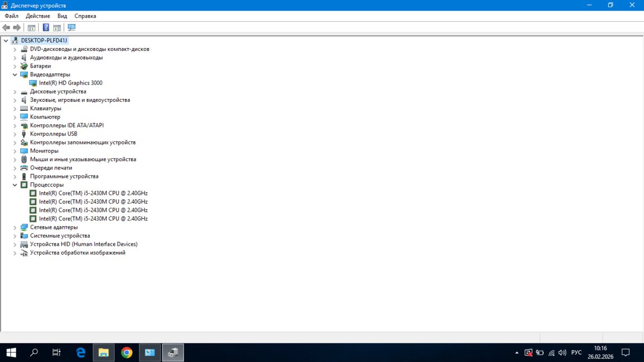Collapse the Процессоры category
The width and height of the screenshot is (644, 362).
[15, 185]
